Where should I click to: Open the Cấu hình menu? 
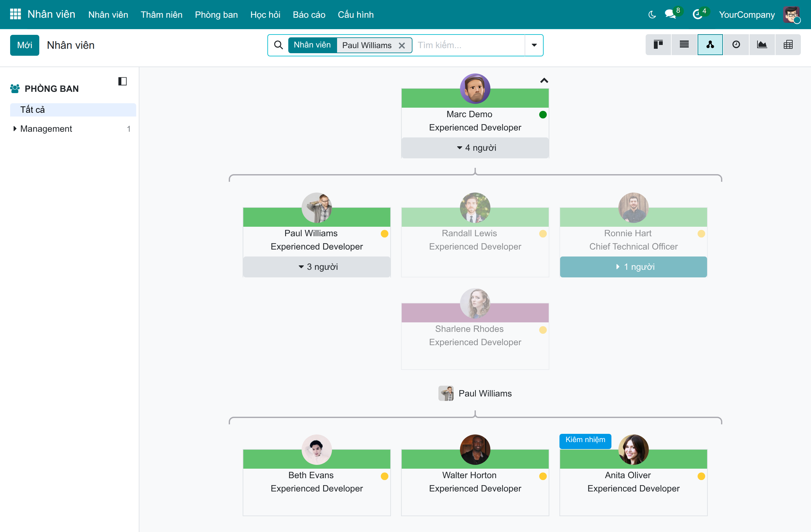pos(355,15)
